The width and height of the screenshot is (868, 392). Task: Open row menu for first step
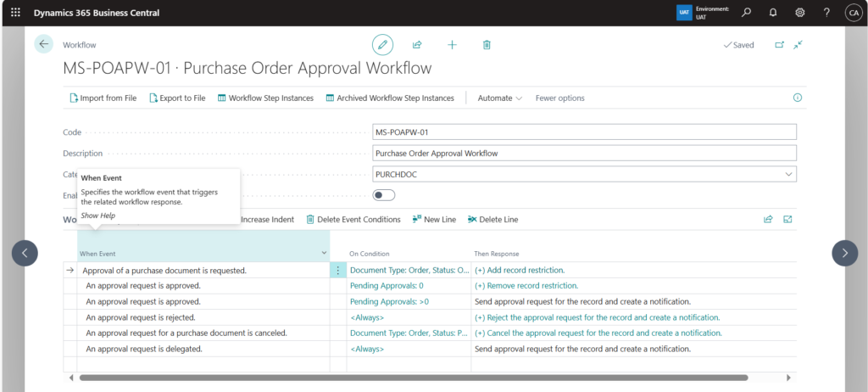click(x=338, y=271)
